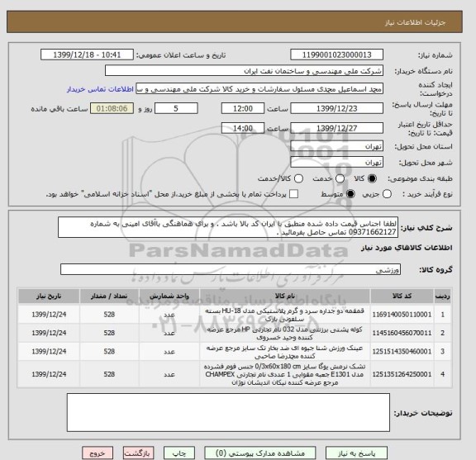Click the قمقمه دو جداره item name

pos(285,315)
